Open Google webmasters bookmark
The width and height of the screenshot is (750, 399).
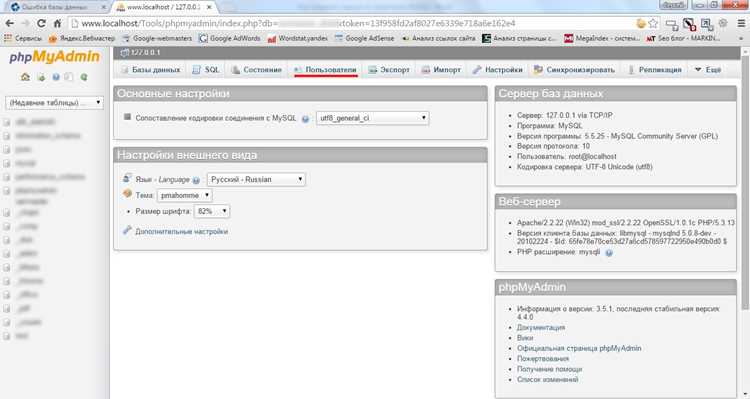(157, 38)
